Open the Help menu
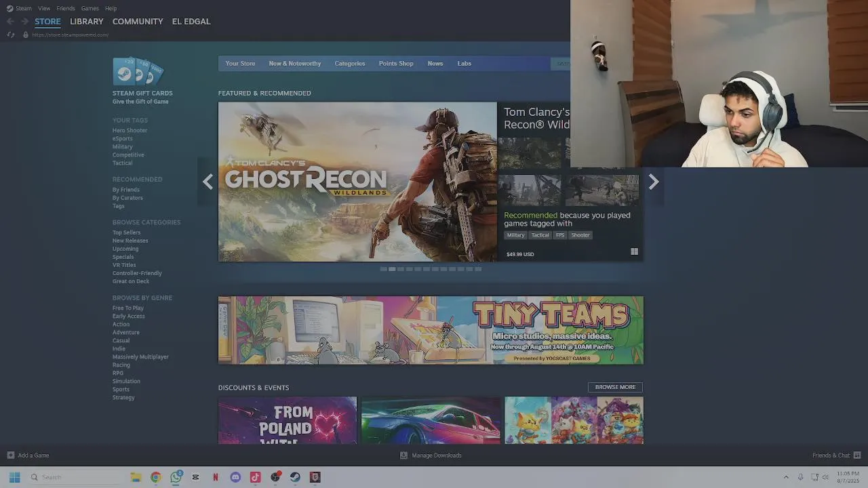Screen dimensions: 868x488 (111, 8)
